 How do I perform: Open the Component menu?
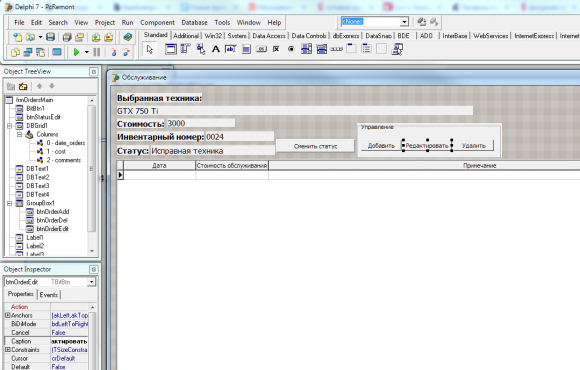point(157,23)
